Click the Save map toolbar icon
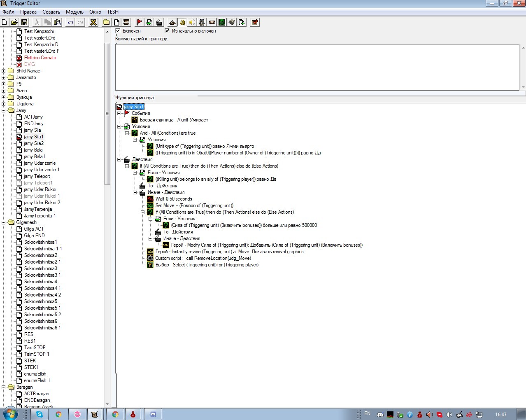 coord(24,22)
